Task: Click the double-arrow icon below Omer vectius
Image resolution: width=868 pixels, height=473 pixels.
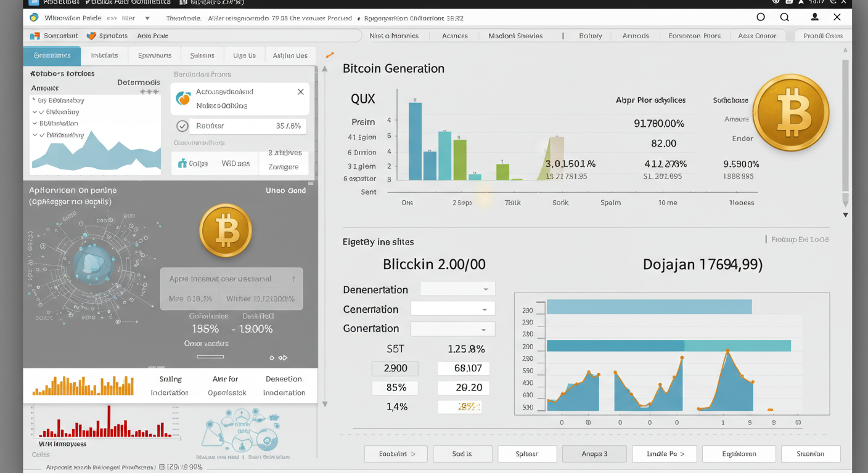Action: (283, 358)
